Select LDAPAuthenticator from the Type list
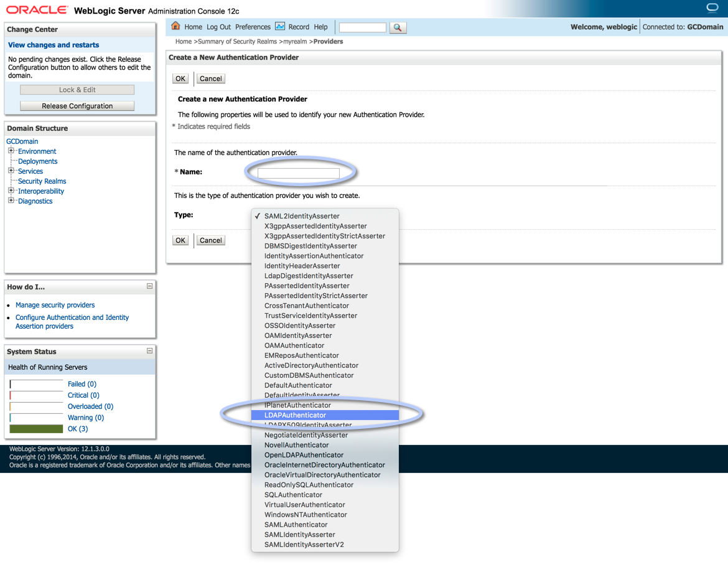Image resolution: width=728 pixels, height=572 pixels. point(325,415)
